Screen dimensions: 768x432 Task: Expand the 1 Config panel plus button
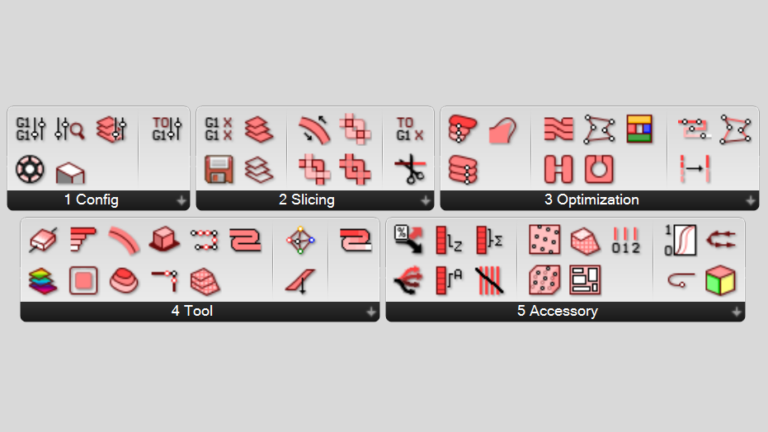click(181, 200)
